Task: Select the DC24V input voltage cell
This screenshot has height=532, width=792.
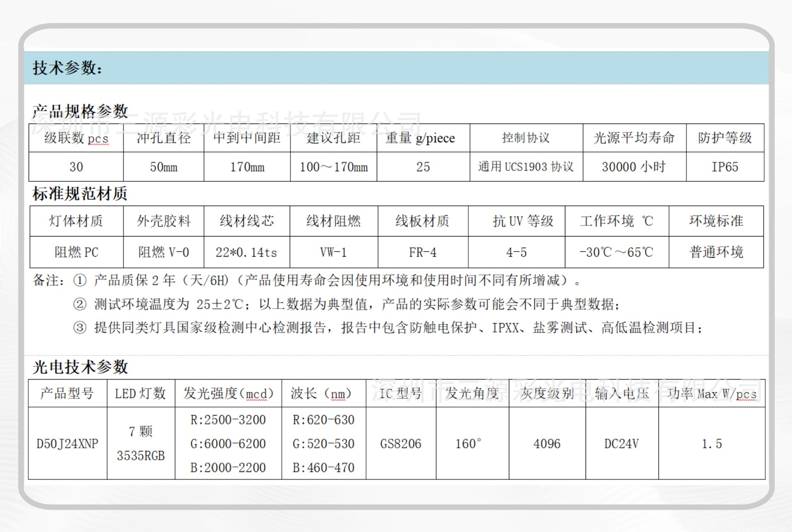Action: pos(621,444)
